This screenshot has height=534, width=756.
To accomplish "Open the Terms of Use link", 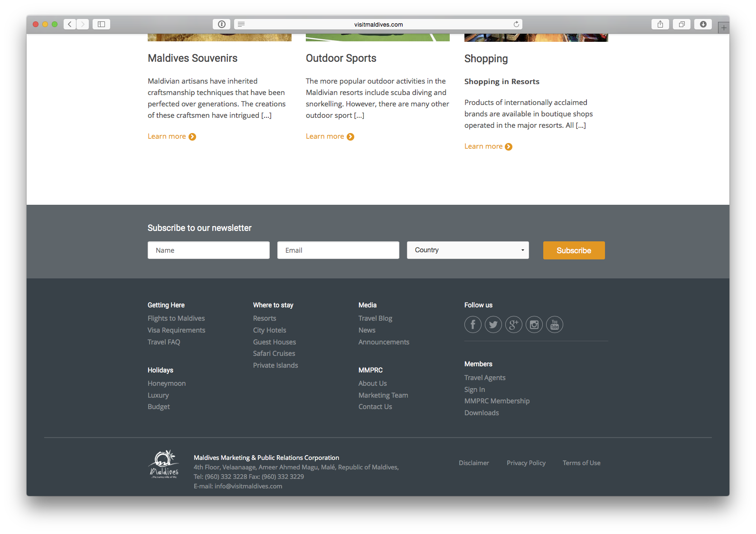I will pyautogui.click(x=582, y=463).
